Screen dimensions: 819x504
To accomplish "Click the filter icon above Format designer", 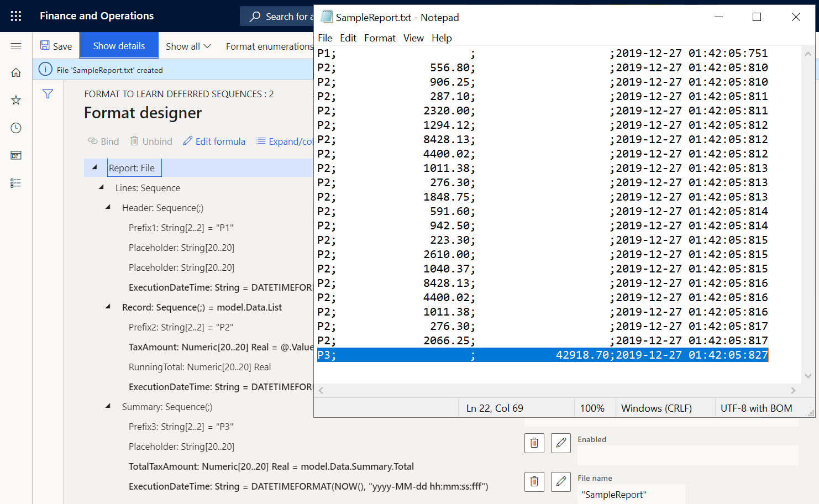I will 48,94.
